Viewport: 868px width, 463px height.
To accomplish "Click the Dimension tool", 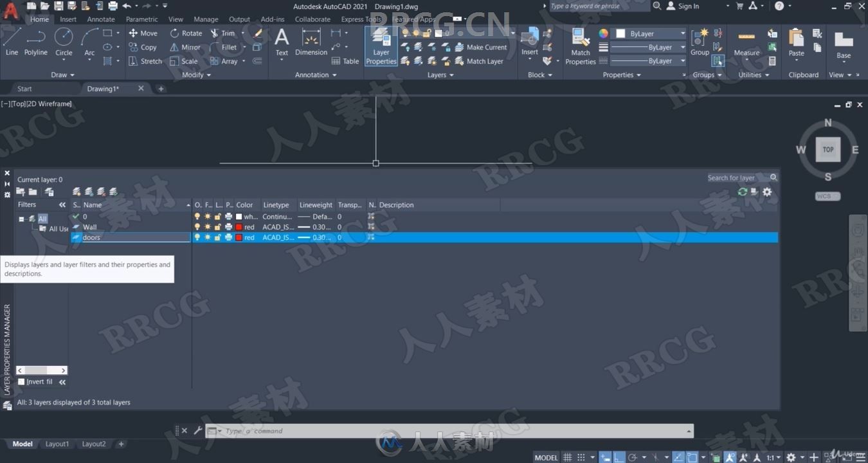I will point(311,42).
